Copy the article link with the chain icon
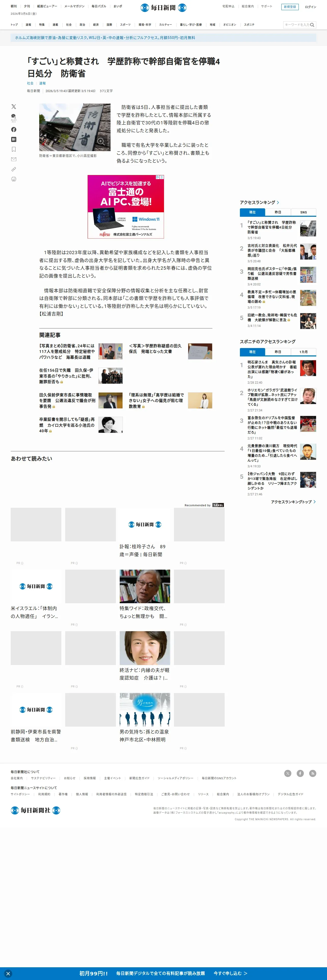The height and width of the screenshot is (980, 327). [14, 169]
